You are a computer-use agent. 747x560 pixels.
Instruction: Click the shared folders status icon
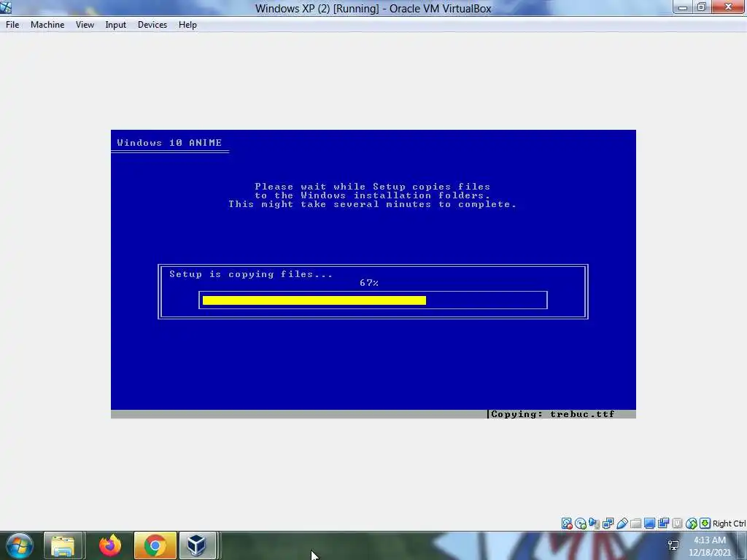635,524
